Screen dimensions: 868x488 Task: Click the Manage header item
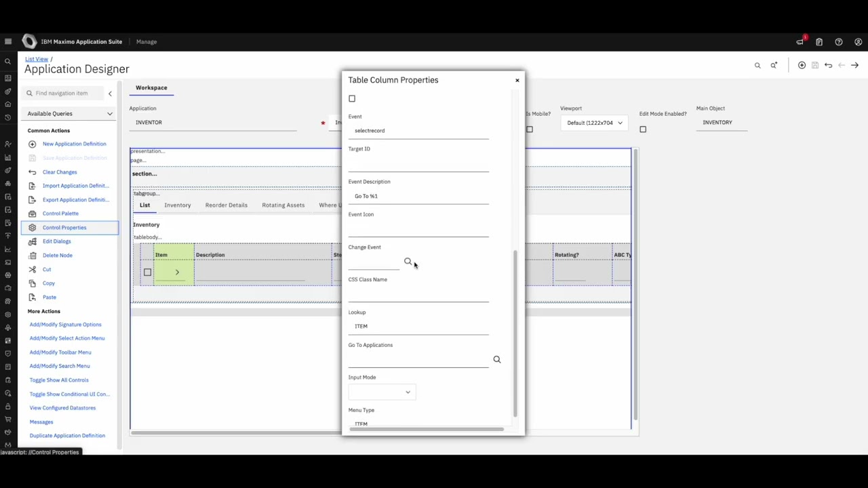click(x=146, y=42)
